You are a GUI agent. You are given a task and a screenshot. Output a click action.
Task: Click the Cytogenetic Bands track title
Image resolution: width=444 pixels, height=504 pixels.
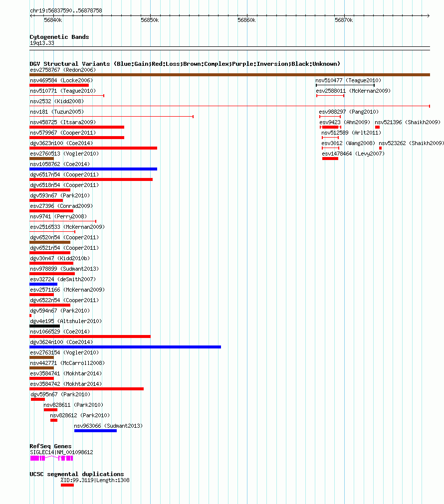pos(59,37)
